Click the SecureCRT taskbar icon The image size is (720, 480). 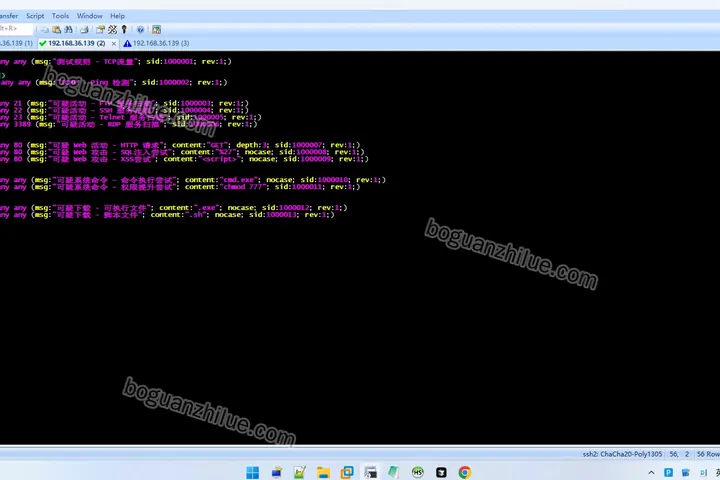tap(371, 472)
